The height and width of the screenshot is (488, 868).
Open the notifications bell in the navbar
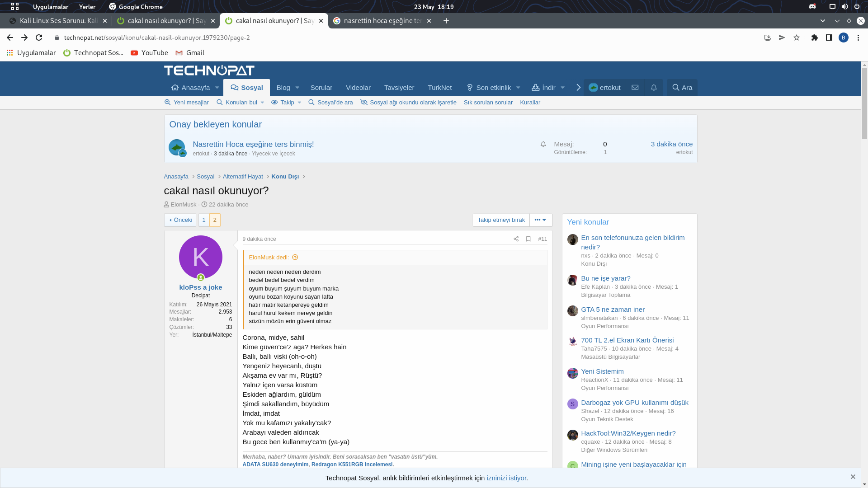[x=654, y=88]
